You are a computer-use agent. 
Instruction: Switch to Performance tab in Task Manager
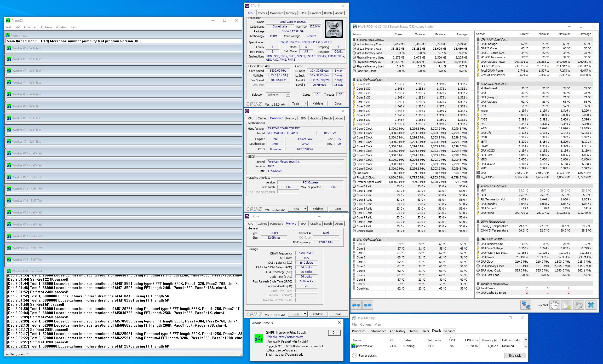point(377,331)
